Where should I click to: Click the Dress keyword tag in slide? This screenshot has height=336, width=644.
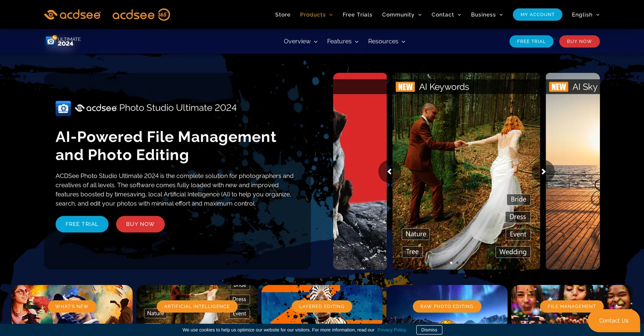pyautogui.click(x=518, y=217)
